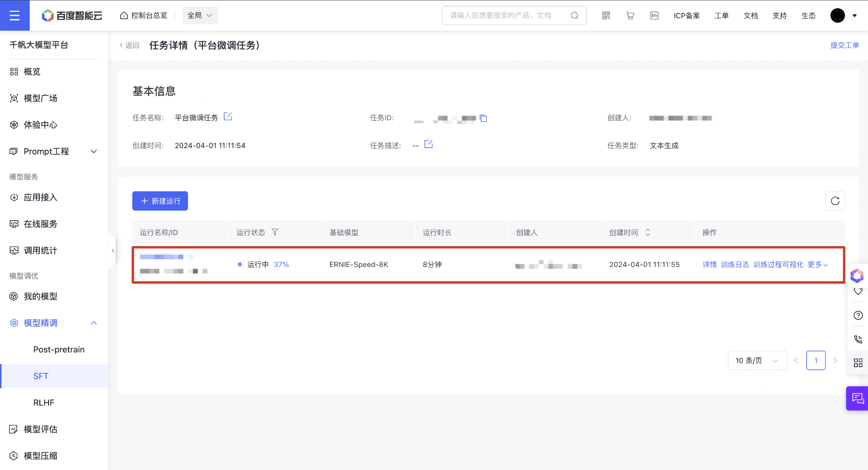Click 返回 back link
The height and width of the screenshot is (470, 868).
coord(130,46)
